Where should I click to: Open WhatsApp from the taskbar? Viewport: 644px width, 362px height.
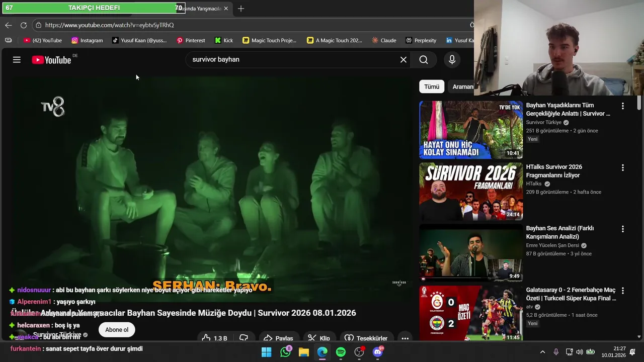[286, 352]
